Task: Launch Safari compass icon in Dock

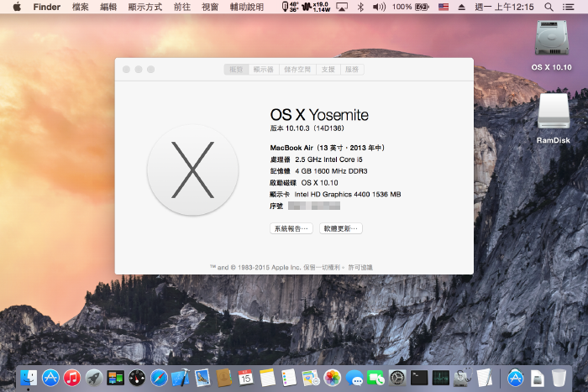Action: pos(159,378)
